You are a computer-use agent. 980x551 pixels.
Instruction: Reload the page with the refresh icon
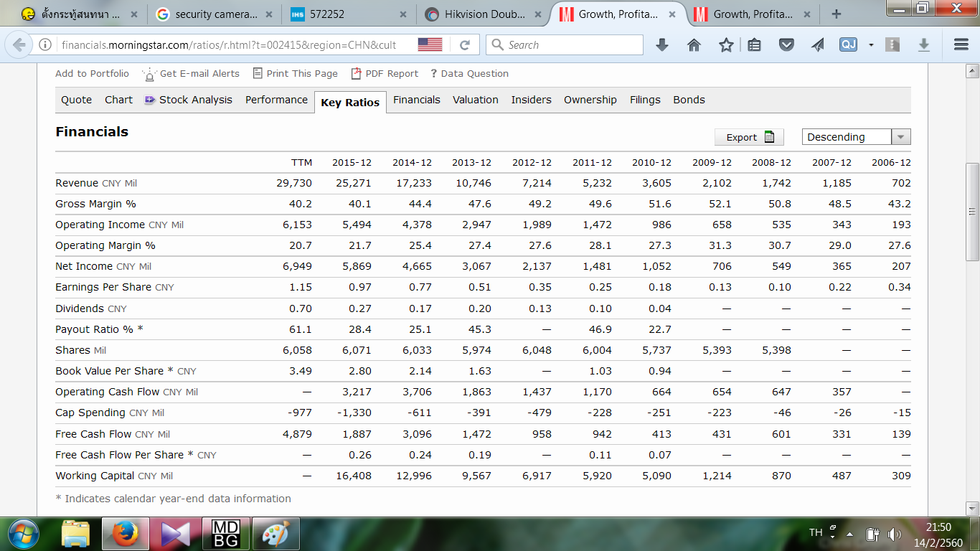[x=465, y=44]
